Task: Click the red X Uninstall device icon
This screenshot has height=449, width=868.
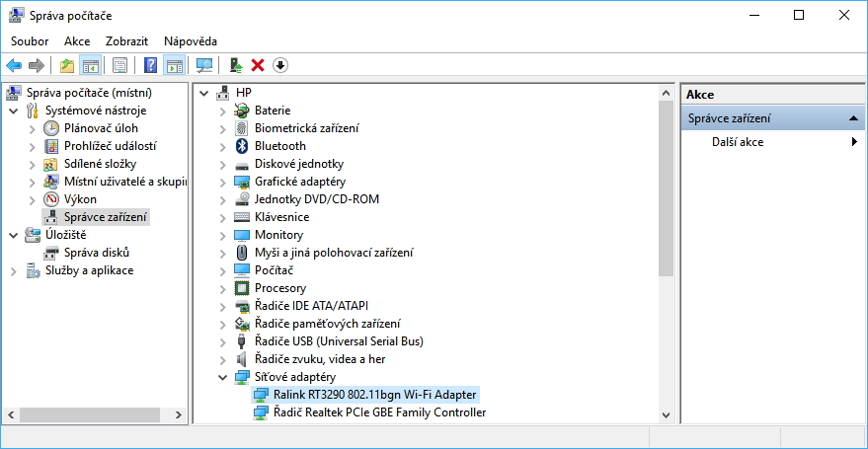Action: coord(258,66)
